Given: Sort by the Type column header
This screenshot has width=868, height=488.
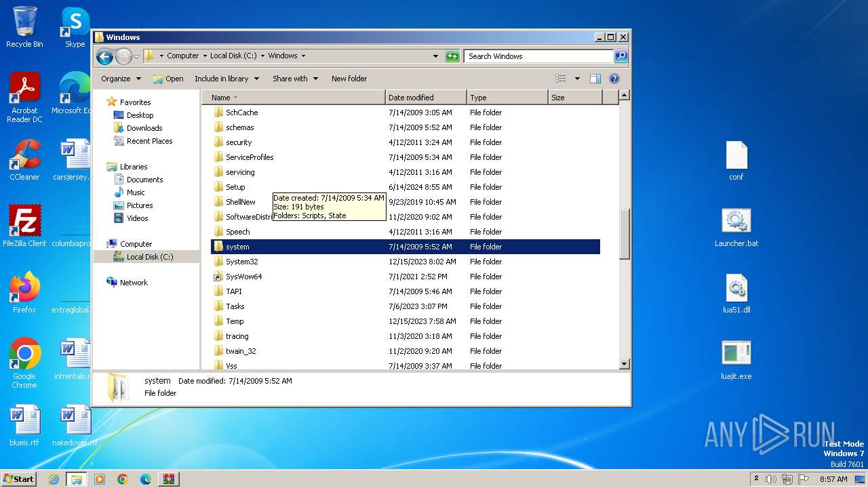Looking at the screenshot, I should [507, 98].
